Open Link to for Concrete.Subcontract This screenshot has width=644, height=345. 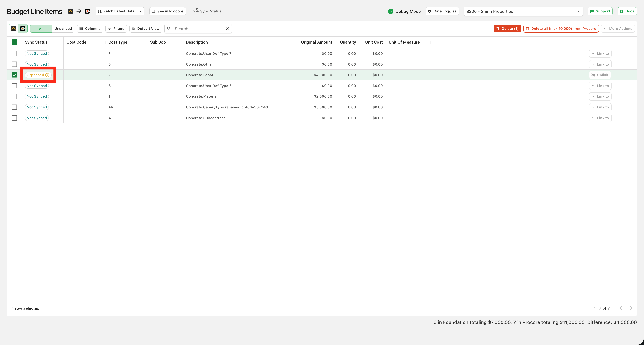(600, 118)
